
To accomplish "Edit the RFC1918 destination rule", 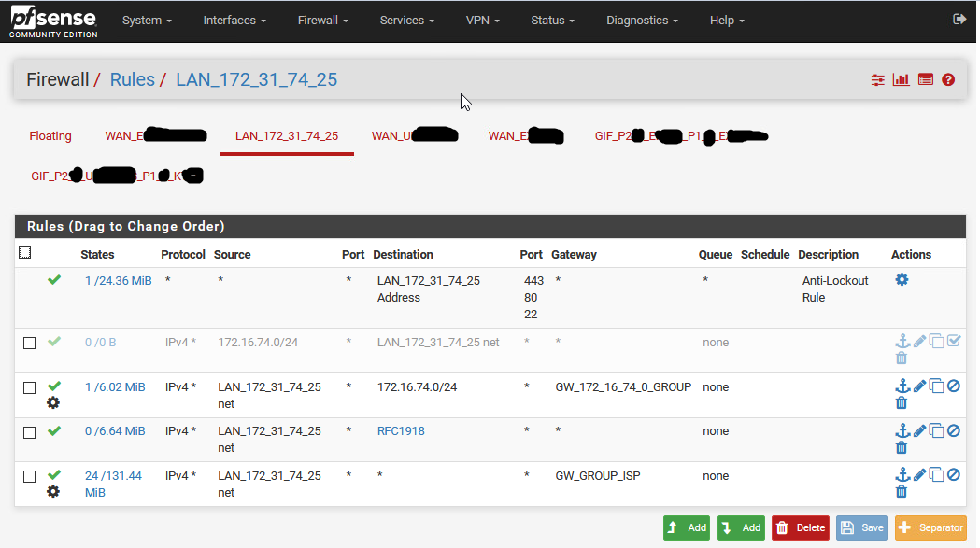I will pos(919,430).
